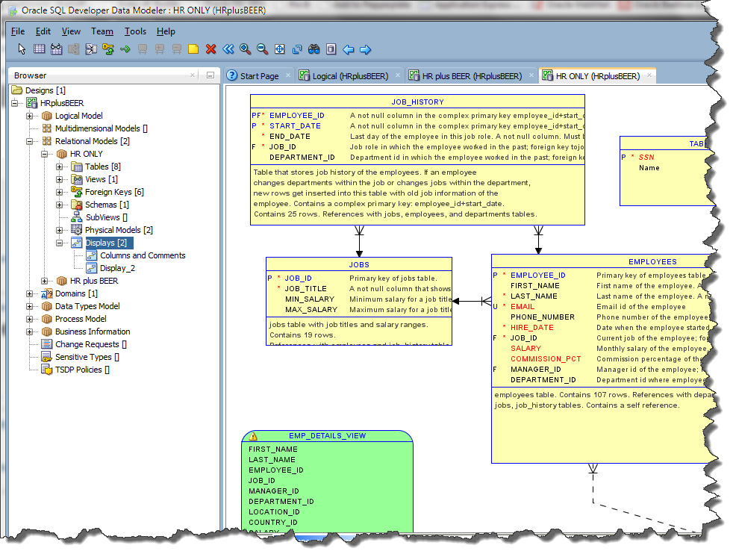
Task: Select the Display_2 tree item
Action: coord(117,268)
